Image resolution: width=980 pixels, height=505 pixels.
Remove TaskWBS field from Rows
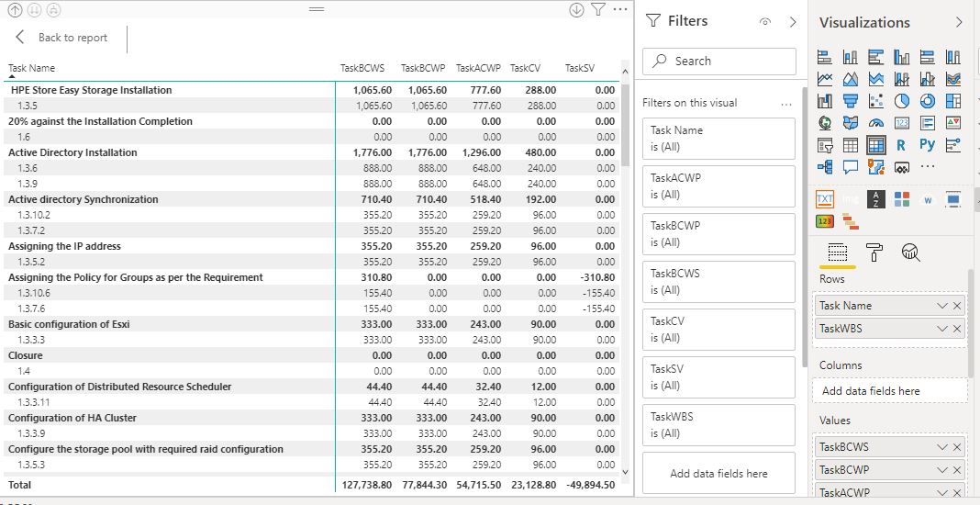(x=957, y=328)
